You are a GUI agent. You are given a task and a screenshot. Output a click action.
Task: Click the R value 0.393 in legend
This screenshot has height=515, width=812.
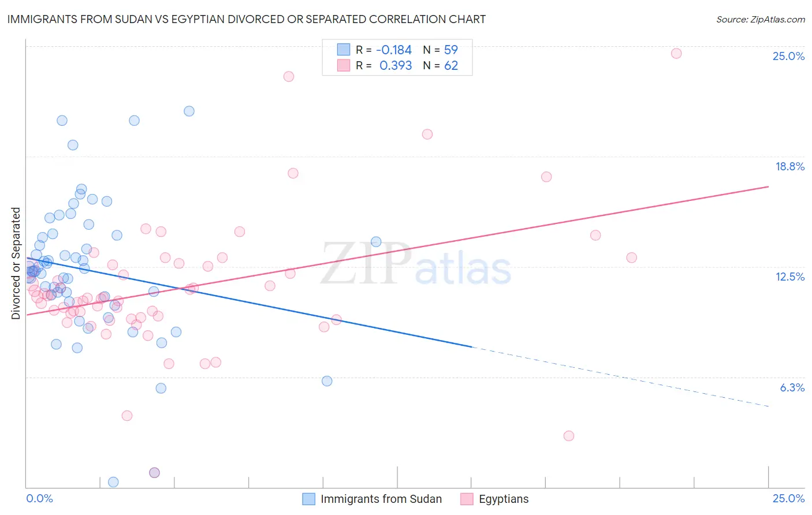(396, 65)
